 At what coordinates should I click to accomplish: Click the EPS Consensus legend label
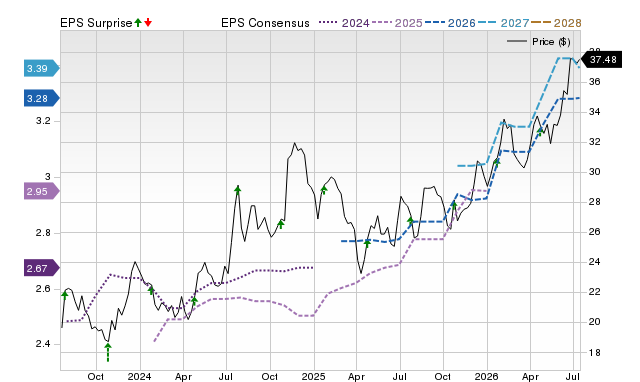[265, 23]
